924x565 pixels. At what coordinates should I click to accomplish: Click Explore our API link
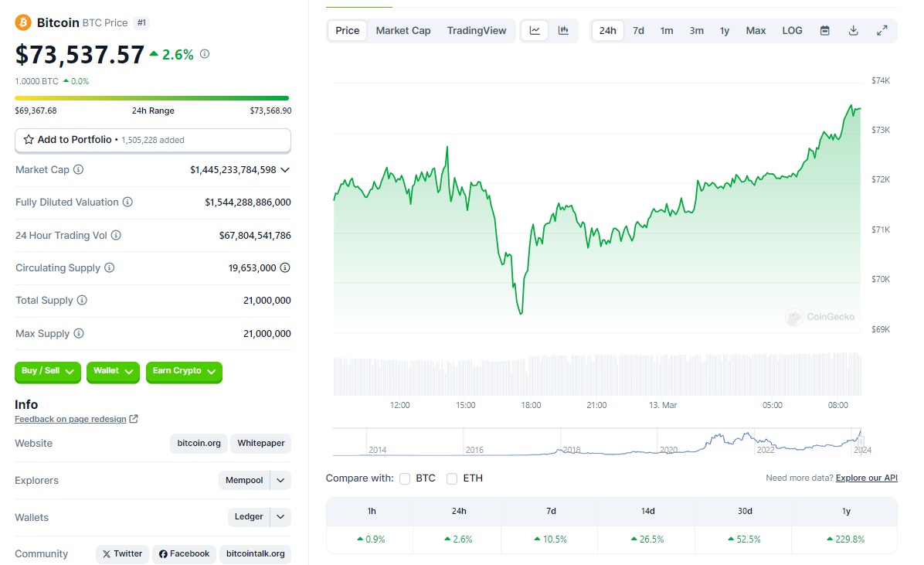pos(866,478)
